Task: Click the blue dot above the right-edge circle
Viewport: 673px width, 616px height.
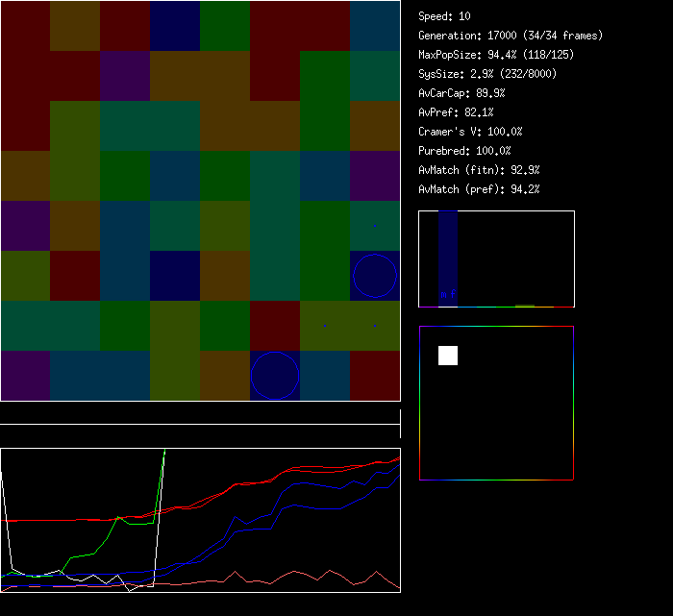Action: (375, 226)
